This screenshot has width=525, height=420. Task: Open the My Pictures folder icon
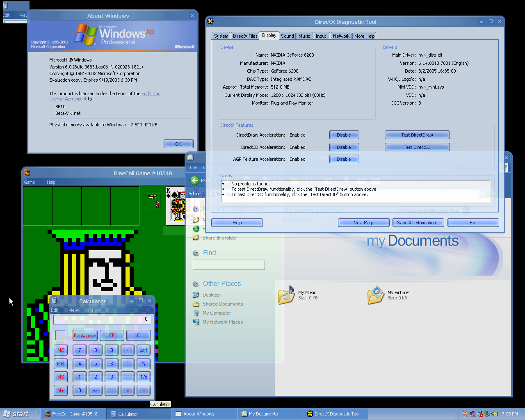click(x=376, y=295)
